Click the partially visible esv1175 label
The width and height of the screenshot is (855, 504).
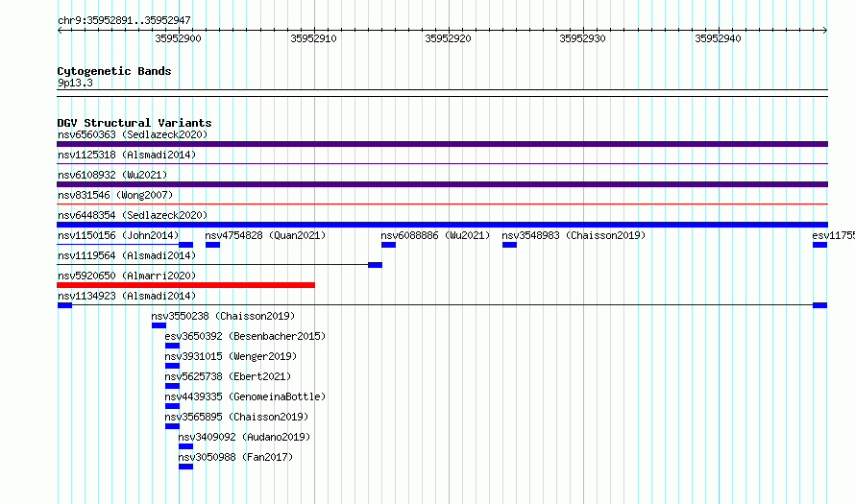(x=833, y=235)
